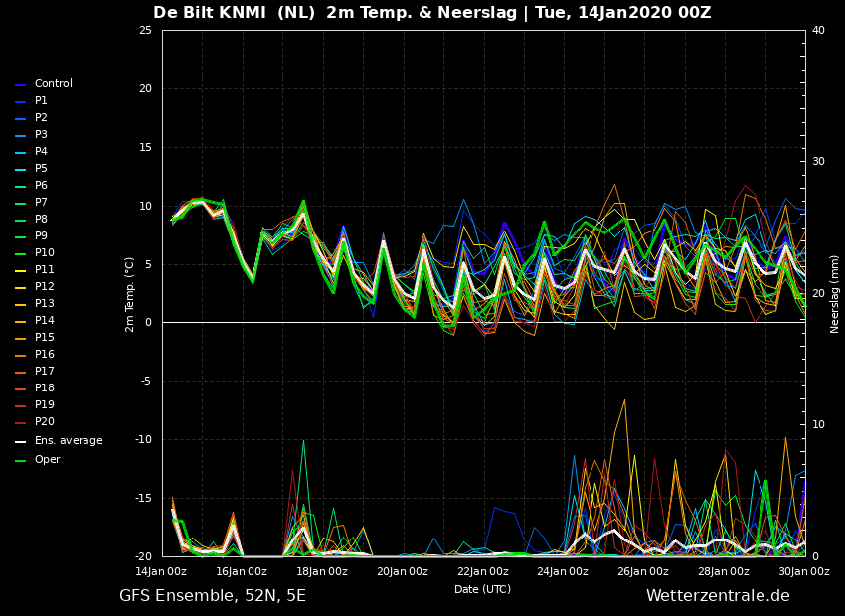Click the 14Jan 00z date tick label
The width and height of the screenshot is (845, 616).
pos(161,571)
